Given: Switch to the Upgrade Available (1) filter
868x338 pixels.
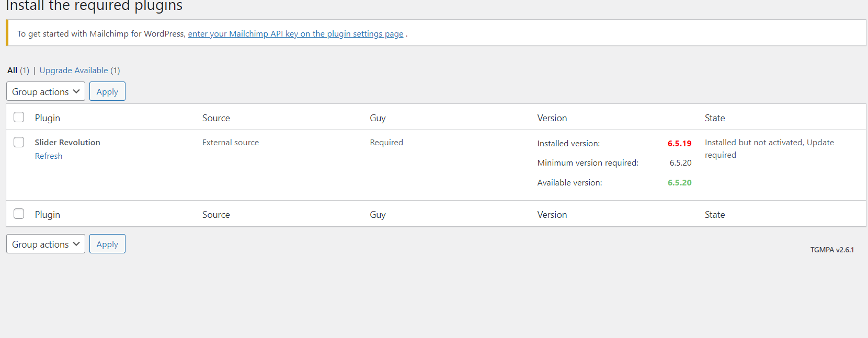Looking at the screenshot, I should click(74, 71).
